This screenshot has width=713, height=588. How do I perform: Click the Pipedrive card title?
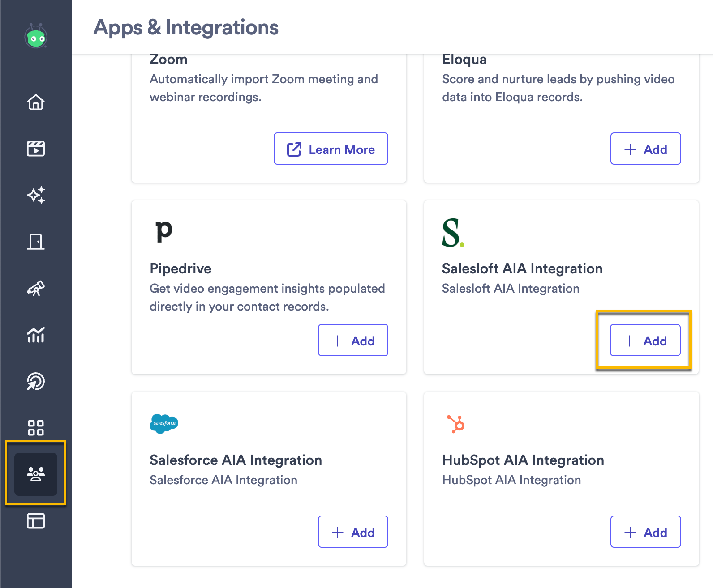[x=180, y=268]
